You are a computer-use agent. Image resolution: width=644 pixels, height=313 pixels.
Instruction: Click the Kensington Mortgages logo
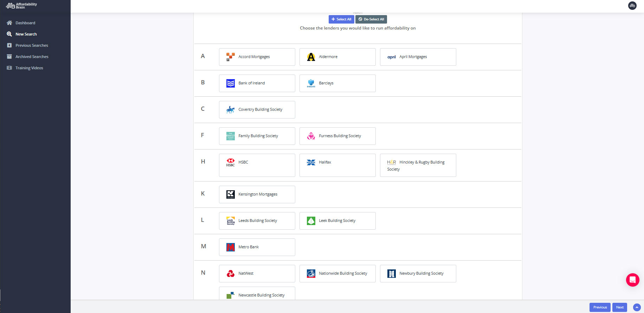click(231, 194)
